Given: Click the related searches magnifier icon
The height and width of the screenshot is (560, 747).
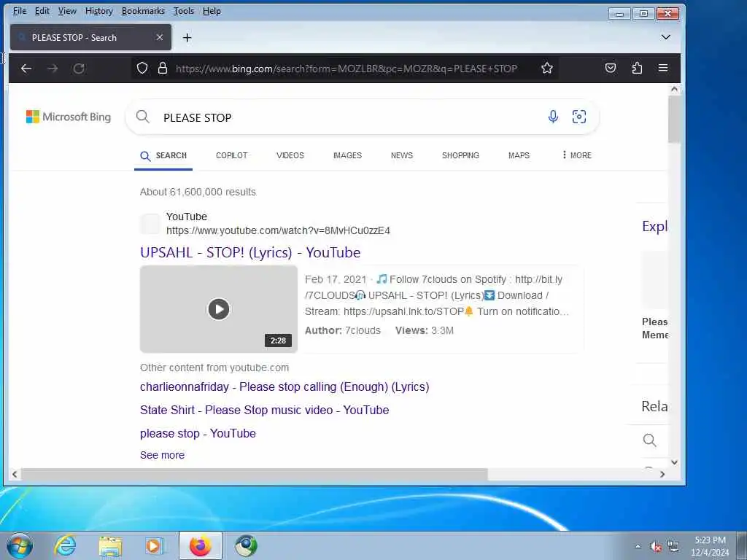Looking at the screenshot, I should tap(649, 440).
